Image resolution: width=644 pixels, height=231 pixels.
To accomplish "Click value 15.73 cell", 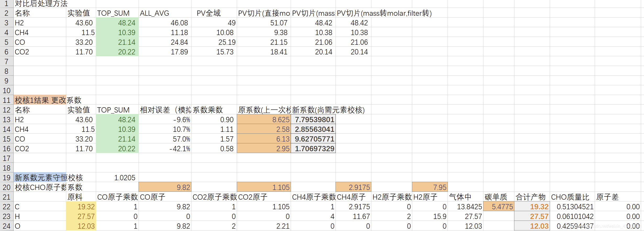I will [214, 52].
